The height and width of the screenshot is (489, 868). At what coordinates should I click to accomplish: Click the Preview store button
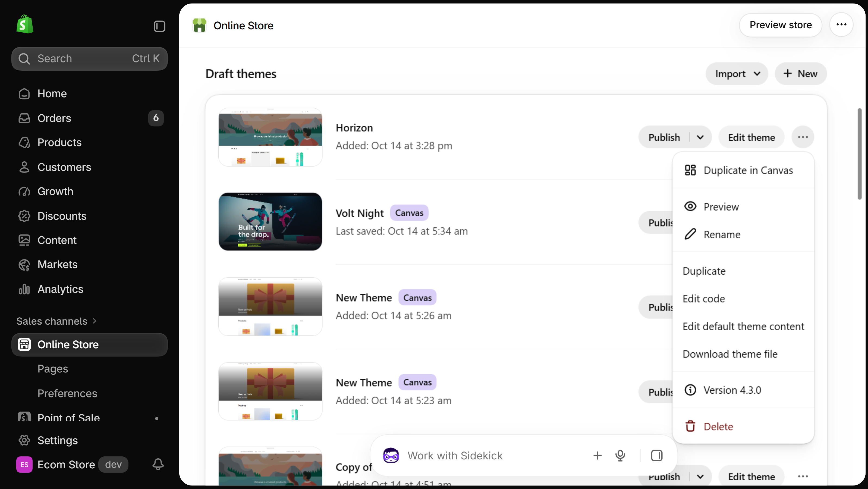coord(780,25)
